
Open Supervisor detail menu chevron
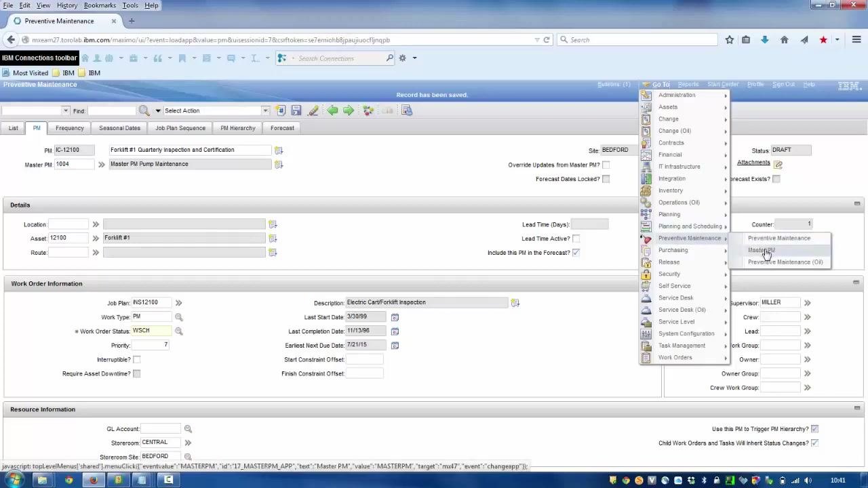click(807, 303)
